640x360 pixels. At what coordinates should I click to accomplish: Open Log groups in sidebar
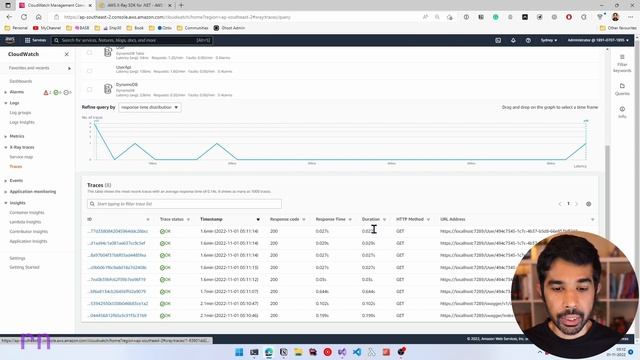[x=20, y=113]
